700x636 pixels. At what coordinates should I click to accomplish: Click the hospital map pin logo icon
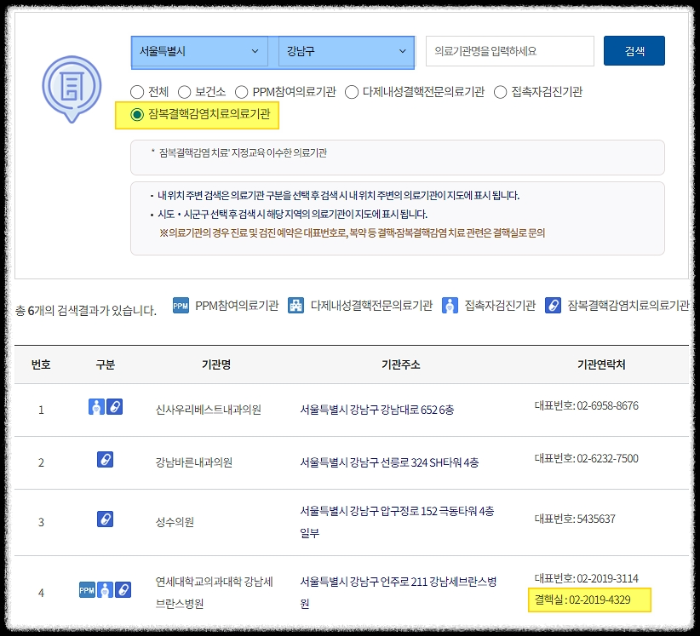coord(71,89)
